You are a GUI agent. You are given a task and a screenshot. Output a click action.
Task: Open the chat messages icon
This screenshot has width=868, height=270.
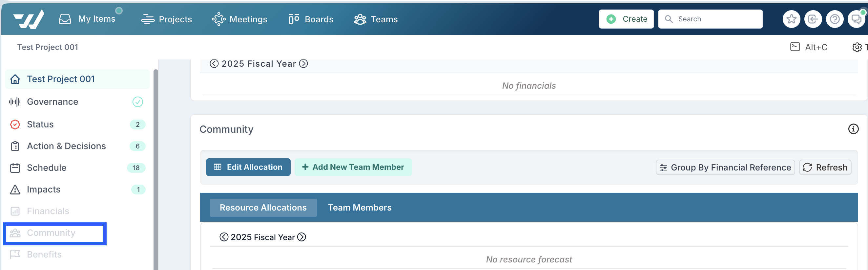[x=856, y=19]
